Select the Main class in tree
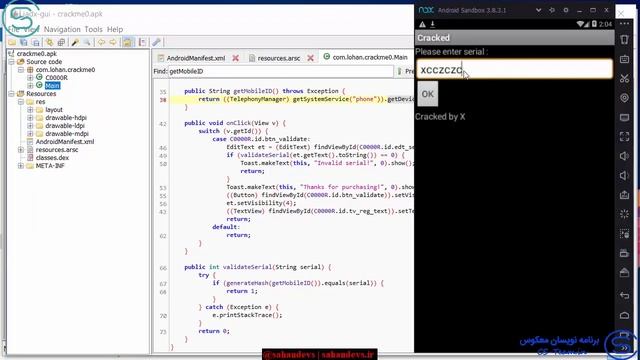Viewport: 640px width, 360px height. tap(52, 86)
